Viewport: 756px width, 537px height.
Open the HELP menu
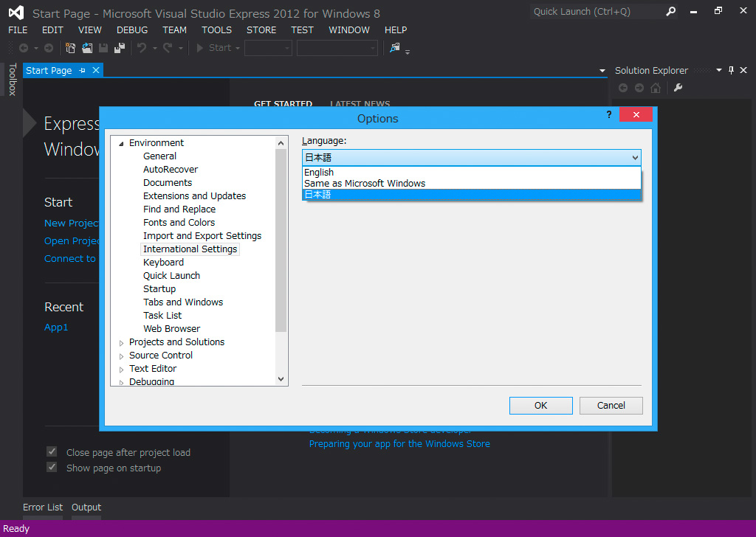coord(396,30)
